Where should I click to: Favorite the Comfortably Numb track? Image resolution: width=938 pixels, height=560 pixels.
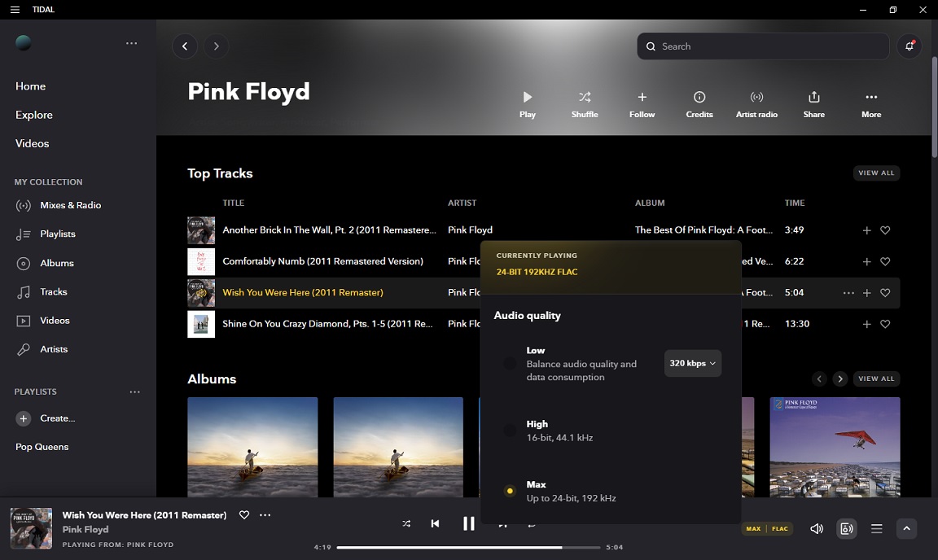885,261
